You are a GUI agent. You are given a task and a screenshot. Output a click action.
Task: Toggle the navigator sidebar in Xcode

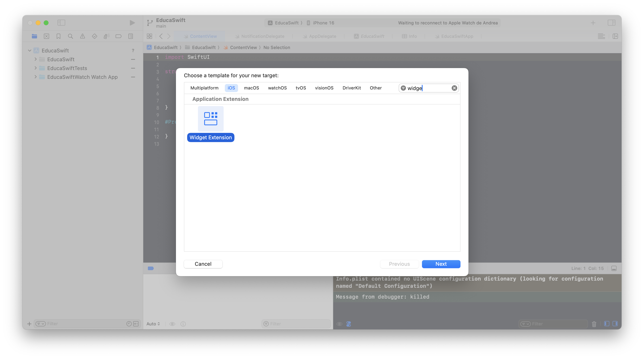click(61, 23)
